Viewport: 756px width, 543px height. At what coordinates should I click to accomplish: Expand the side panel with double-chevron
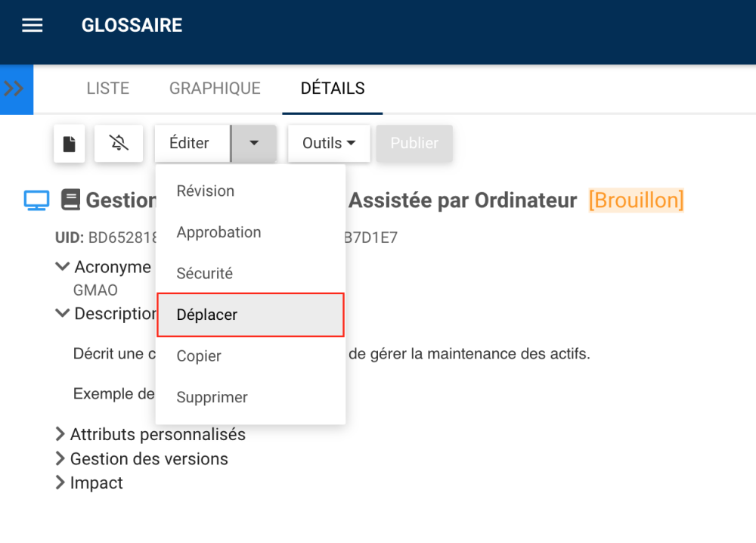tap(14, 88)
